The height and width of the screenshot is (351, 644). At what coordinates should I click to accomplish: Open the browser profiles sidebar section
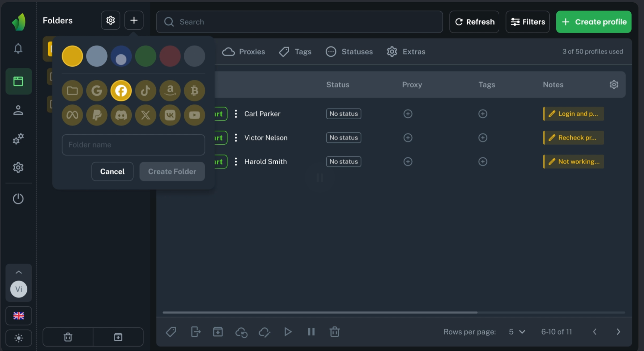coord(18,81)
